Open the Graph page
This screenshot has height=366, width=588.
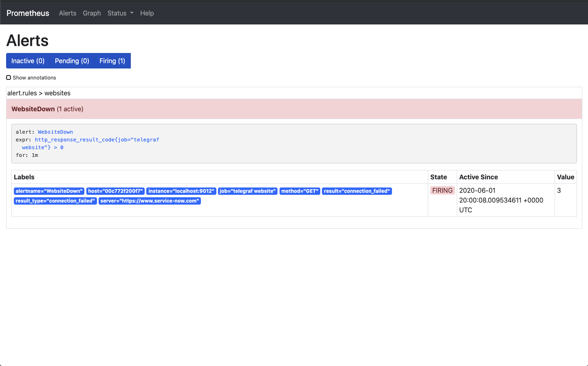pos(91,13)
